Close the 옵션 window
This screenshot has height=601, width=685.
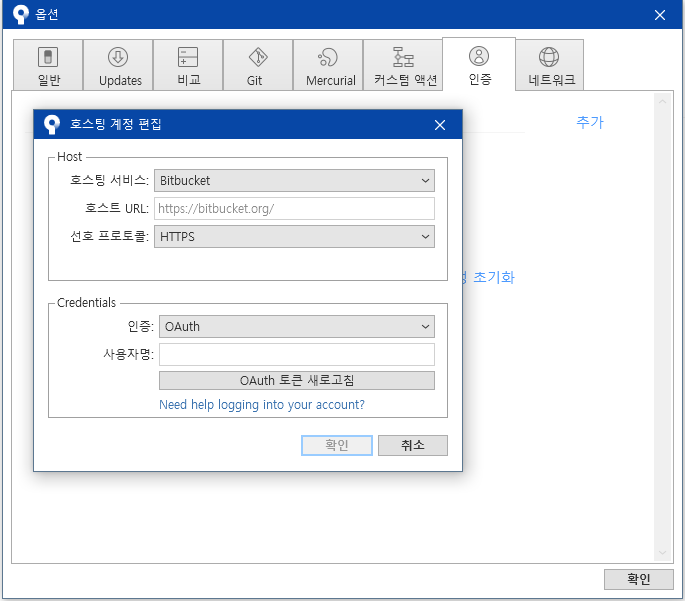point(660,15)
